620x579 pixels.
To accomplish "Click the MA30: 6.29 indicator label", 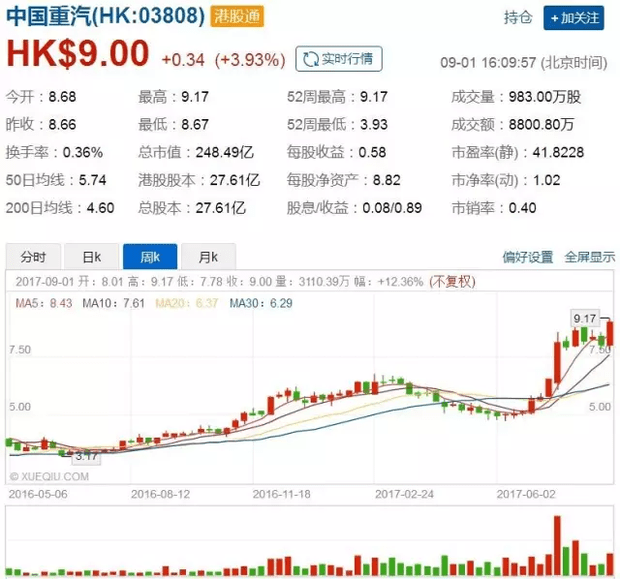I will 261,303.
